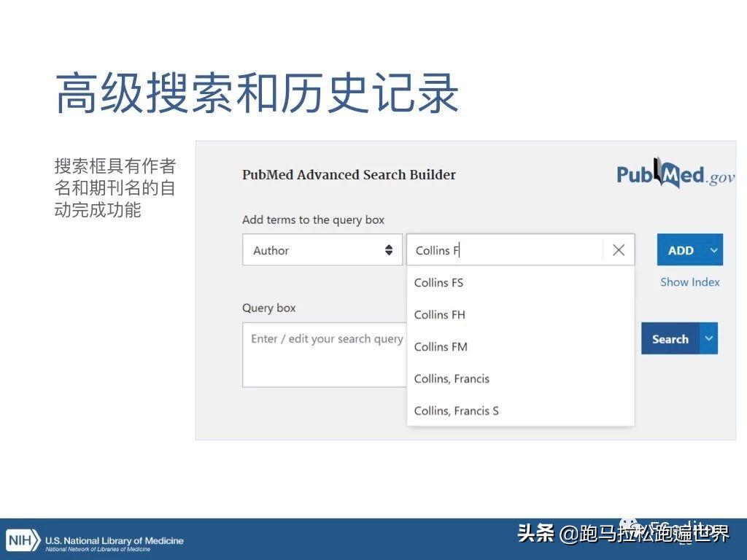
Task: Open the Show Index link
Action: click(689, 282)
